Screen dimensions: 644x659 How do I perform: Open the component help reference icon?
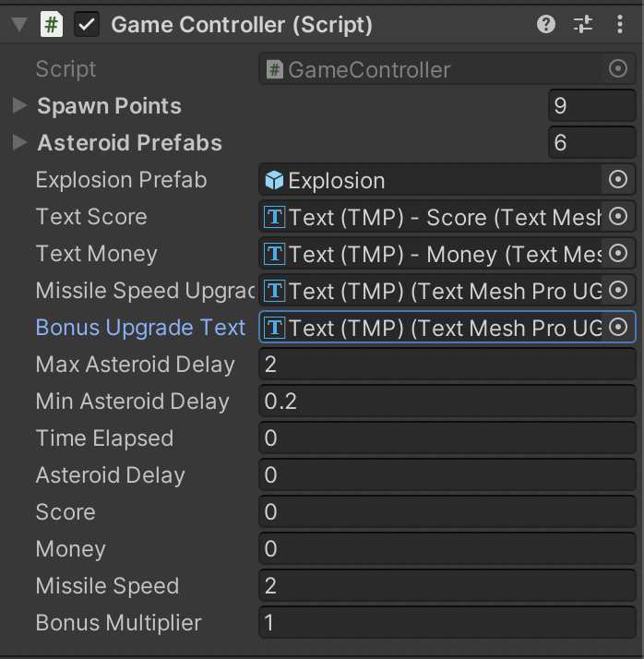[546, 25]
